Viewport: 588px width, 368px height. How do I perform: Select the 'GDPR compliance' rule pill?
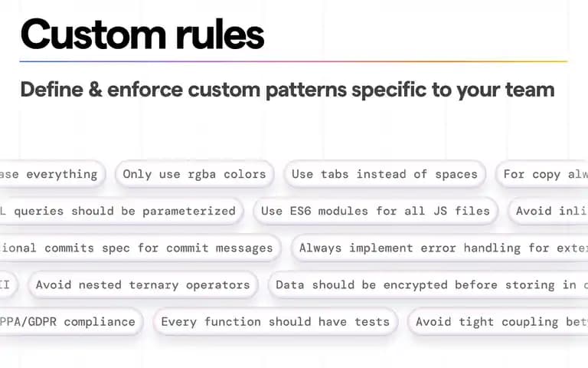click(x=71, y=322)
